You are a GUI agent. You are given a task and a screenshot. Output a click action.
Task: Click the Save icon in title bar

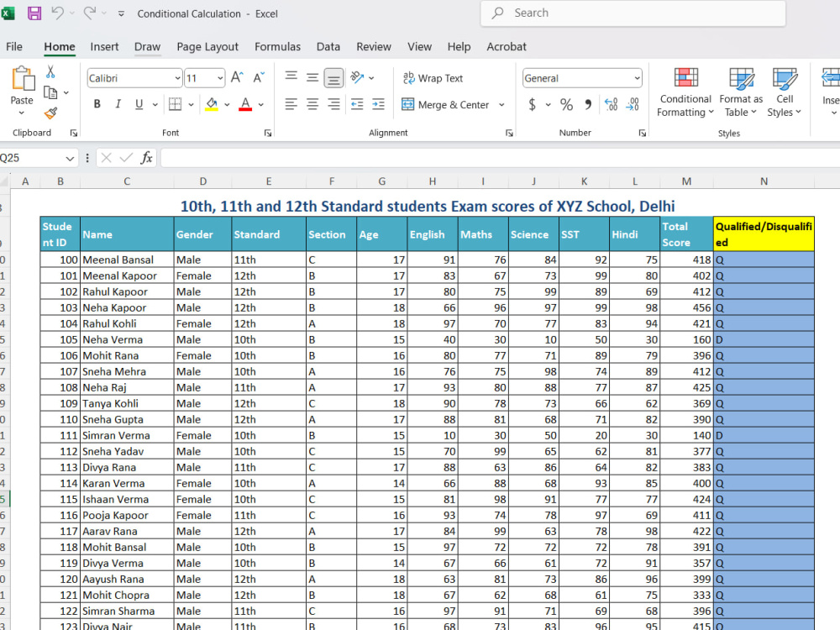[x=34, y=13]
